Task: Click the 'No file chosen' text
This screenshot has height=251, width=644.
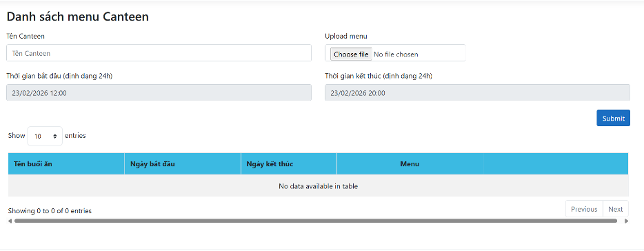Action: (396, 54)
